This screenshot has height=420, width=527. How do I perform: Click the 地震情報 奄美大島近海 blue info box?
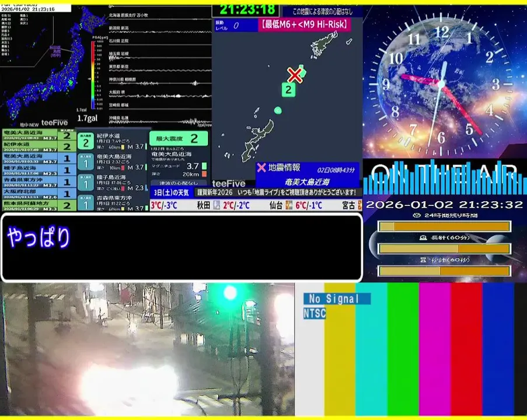point(308,175)
